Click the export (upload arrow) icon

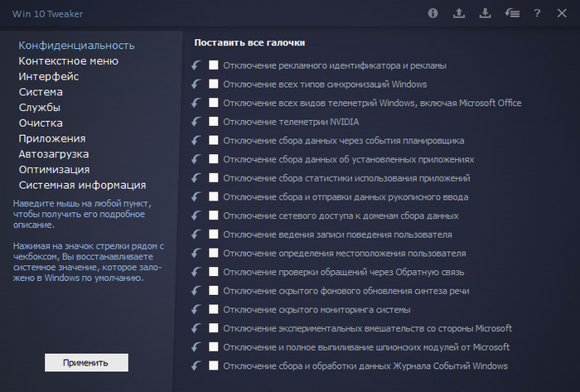click(x=459, y=13)
